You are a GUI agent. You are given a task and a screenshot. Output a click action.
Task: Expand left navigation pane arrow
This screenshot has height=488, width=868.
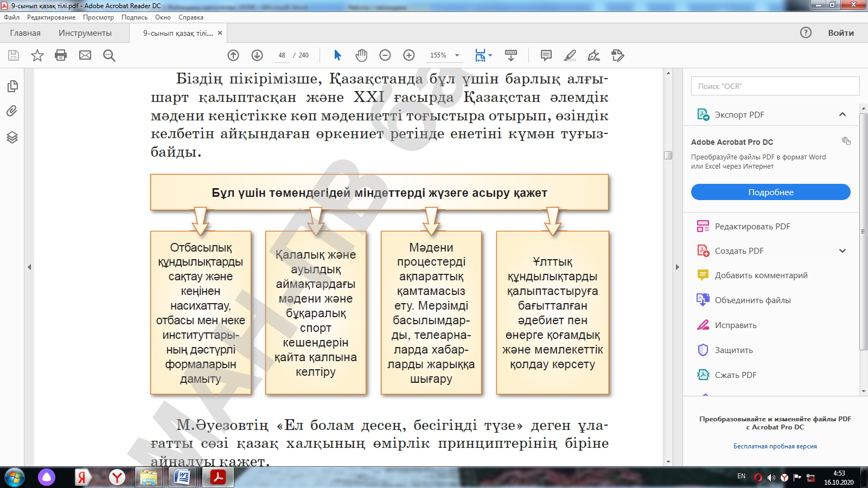29,267
